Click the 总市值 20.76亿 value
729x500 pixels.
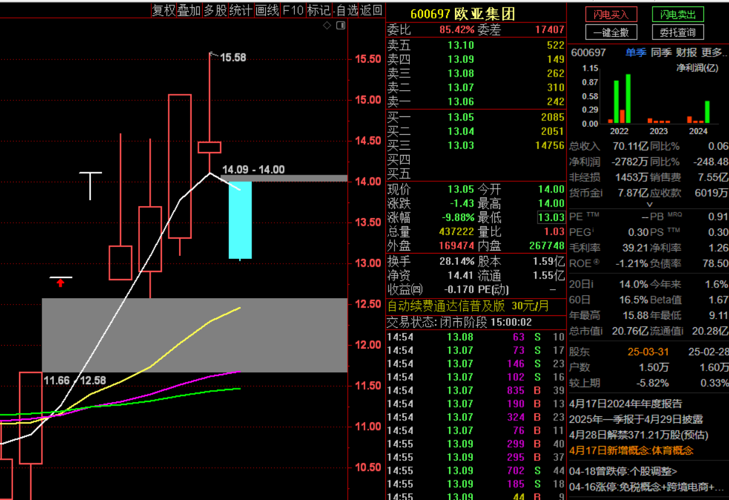tap(630, 331)
